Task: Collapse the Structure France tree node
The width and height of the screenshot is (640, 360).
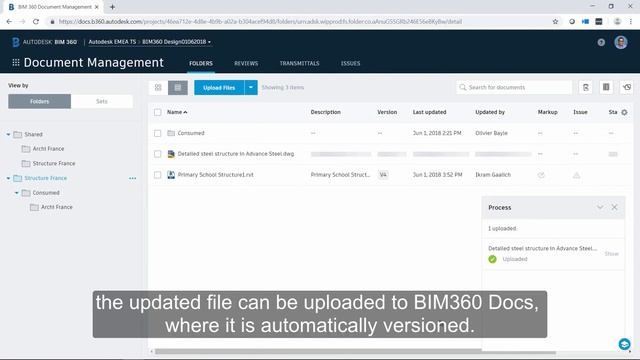Action: point(8,178)
